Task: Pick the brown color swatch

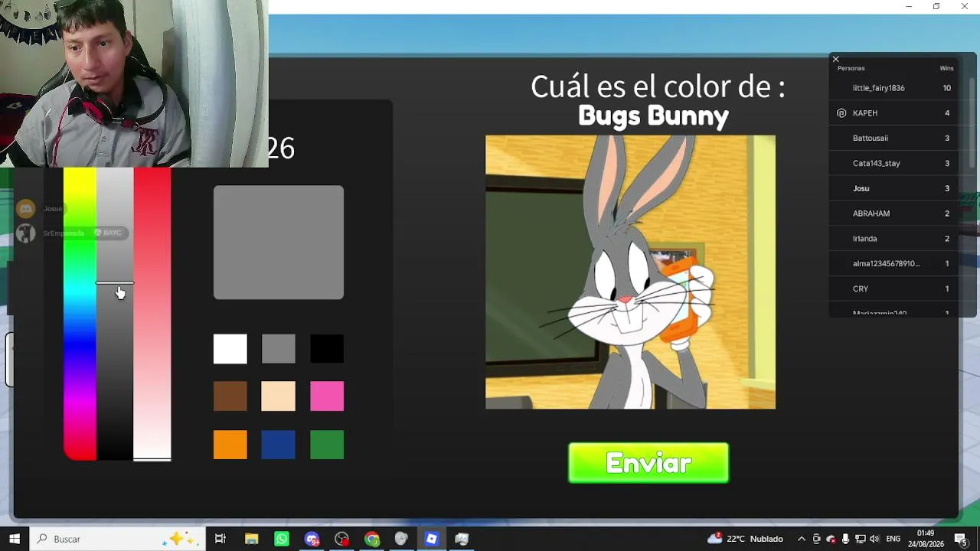Action: pos(230,396)
